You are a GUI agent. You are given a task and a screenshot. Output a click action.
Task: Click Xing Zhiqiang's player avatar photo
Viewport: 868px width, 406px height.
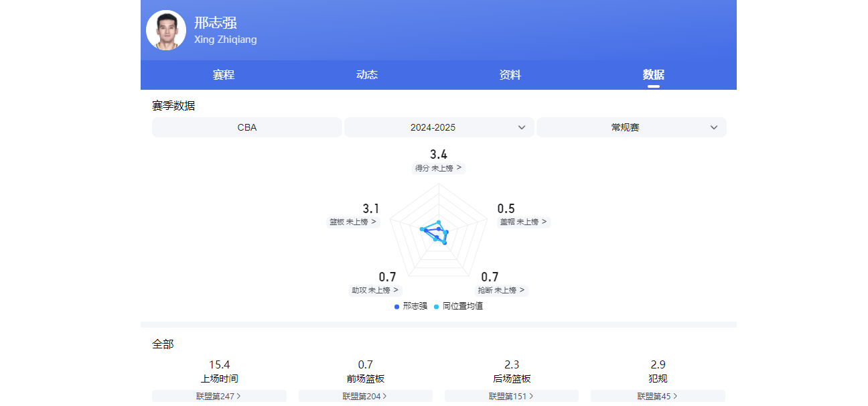(x=165, y=30)
